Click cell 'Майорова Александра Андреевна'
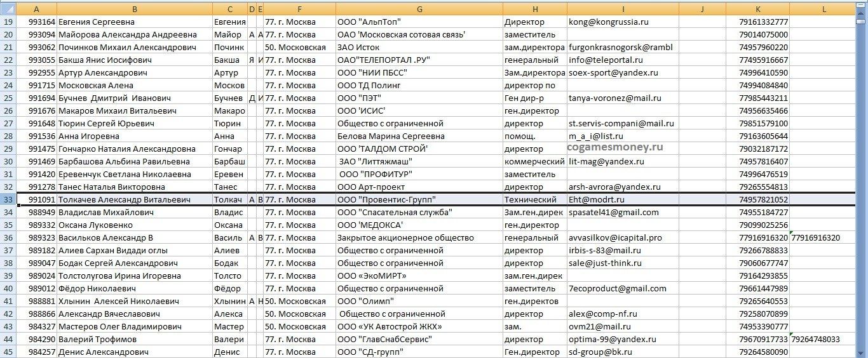The height and width of the screenshot is (358, 868). click(135, 34)
